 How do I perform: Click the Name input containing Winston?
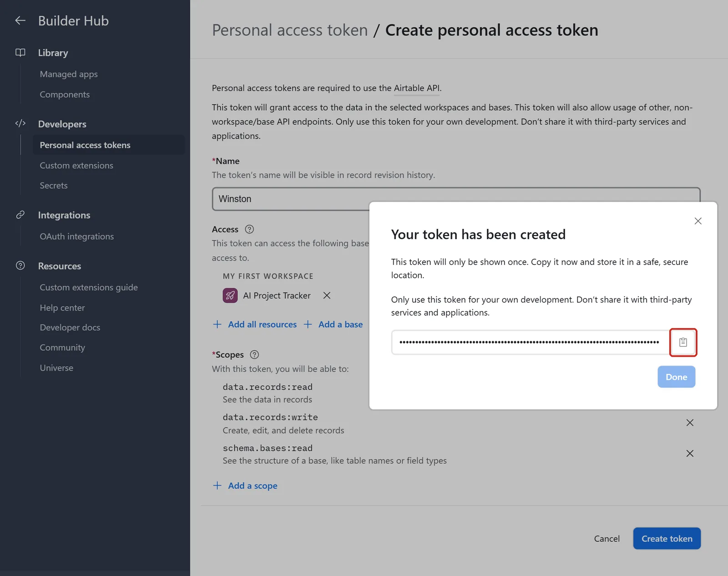pos(456,199)
